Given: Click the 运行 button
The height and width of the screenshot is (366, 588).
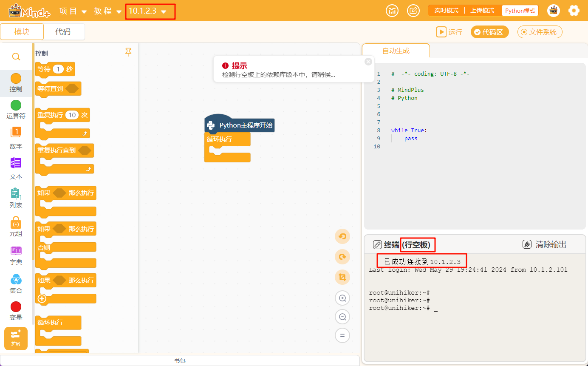Looking at the screenshot, I should 449,32.
